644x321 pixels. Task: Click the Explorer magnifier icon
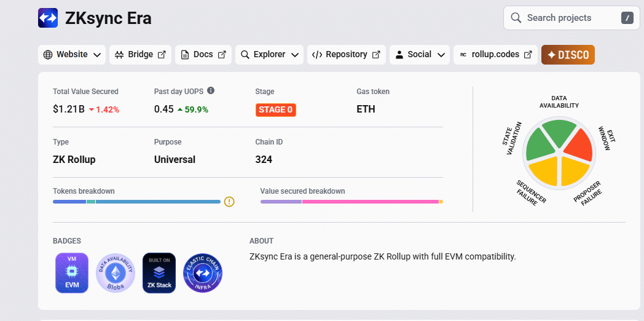point(245,55)
